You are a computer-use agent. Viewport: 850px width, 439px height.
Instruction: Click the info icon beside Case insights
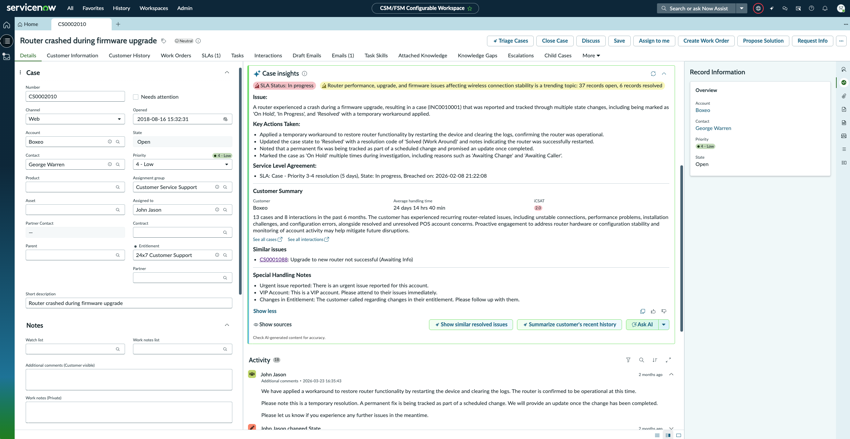(305, 74)
